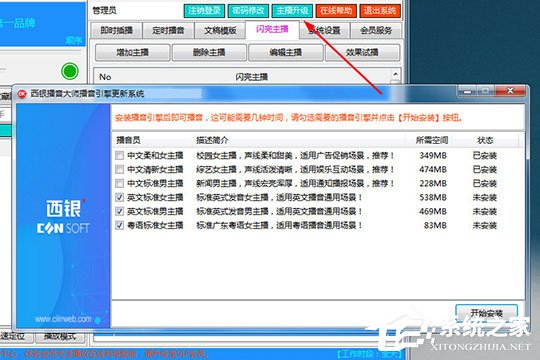540x360 pixels.
Task: Toggle checkbox for 中文柔和女主播
Action: tap(119, 155)
